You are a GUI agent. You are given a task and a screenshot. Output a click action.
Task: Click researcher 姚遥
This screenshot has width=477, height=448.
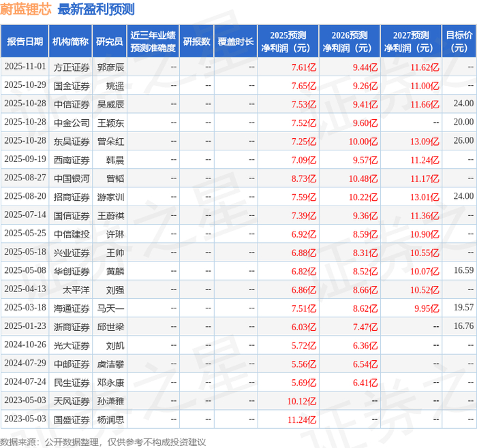click(115, 86)
